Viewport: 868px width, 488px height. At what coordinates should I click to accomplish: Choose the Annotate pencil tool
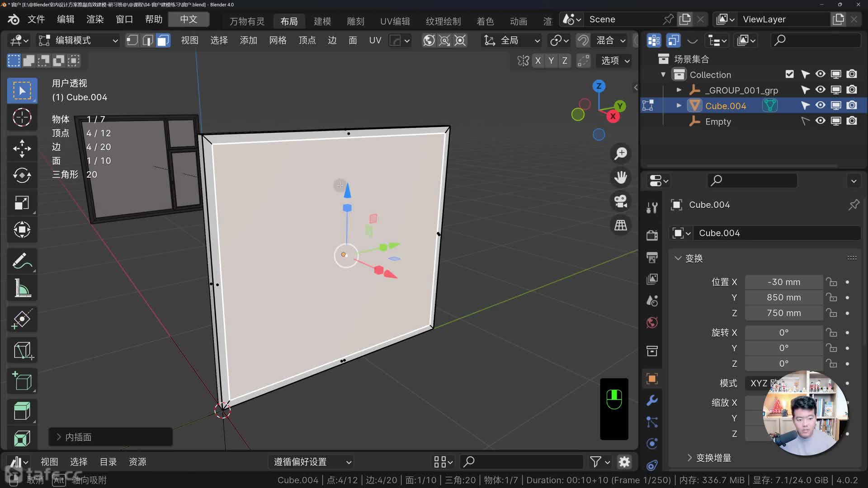click(x=22, y=261)
